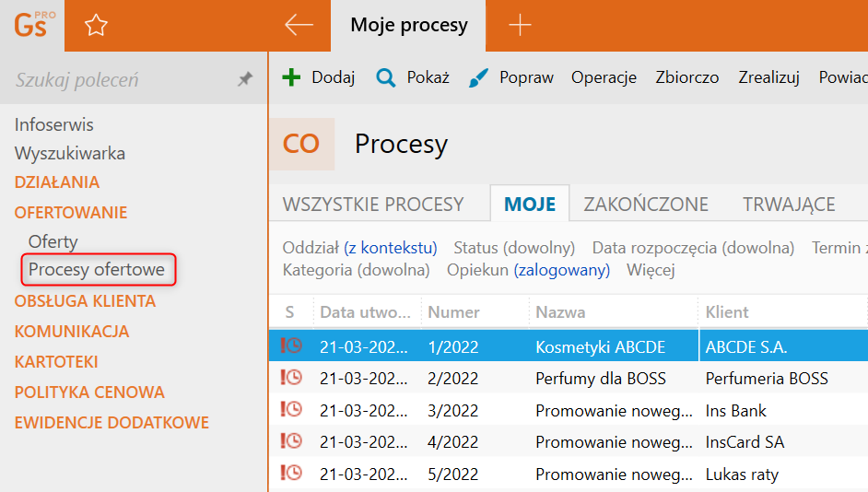The height and width of the screenshot is (492, 868).
Task: Switch to ZAKOŃCZONE tab
Action: tap(646, 204)
